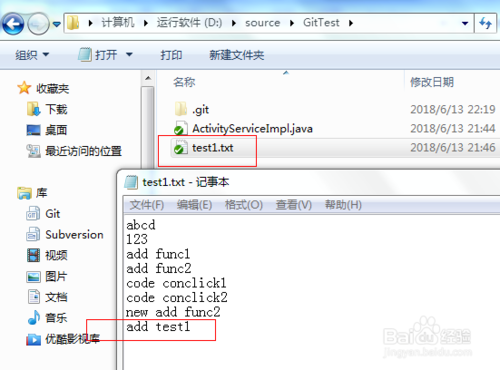
Task: Click the 库 libraries icon
Action: pyautogui.click(x=24, y=193)
